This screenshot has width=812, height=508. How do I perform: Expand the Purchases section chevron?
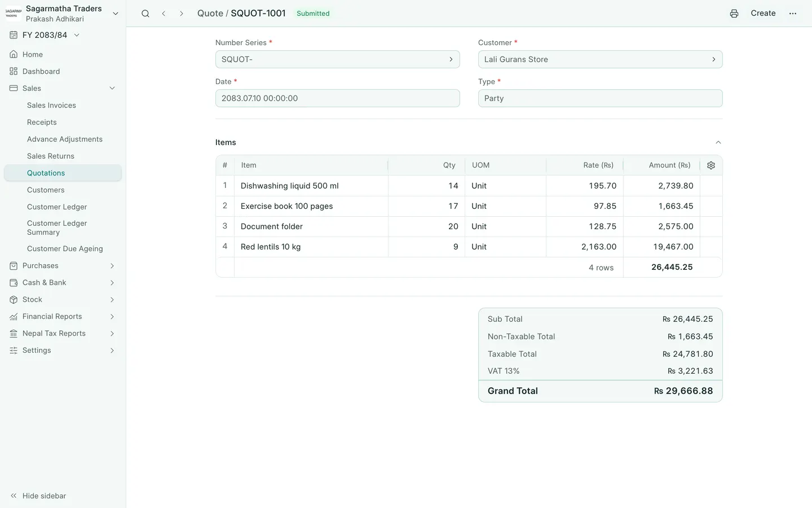pos(112,266)
